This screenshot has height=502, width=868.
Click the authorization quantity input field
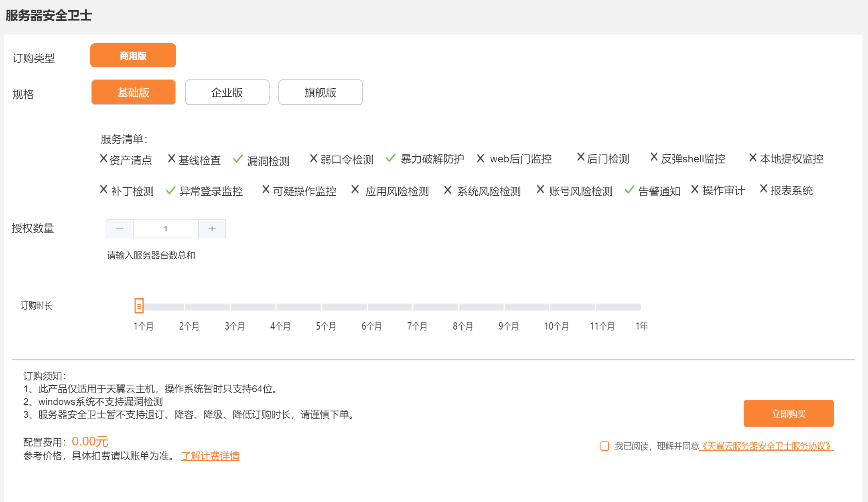pos(166,229)
